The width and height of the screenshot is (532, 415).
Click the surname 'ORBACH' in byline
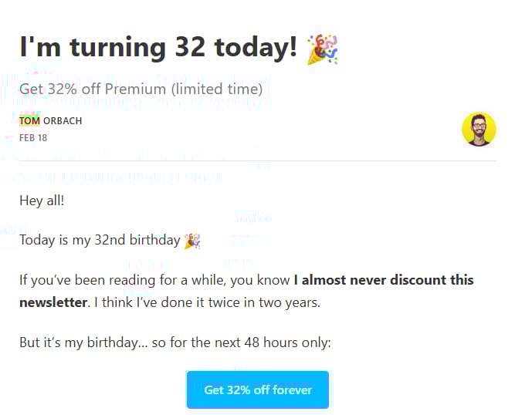pyautogui.click(x=63, y=121)
